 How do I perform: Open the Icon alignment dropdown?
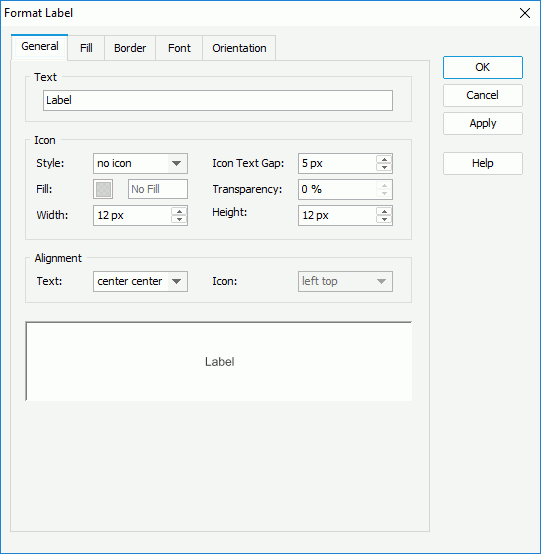[345, 281]
